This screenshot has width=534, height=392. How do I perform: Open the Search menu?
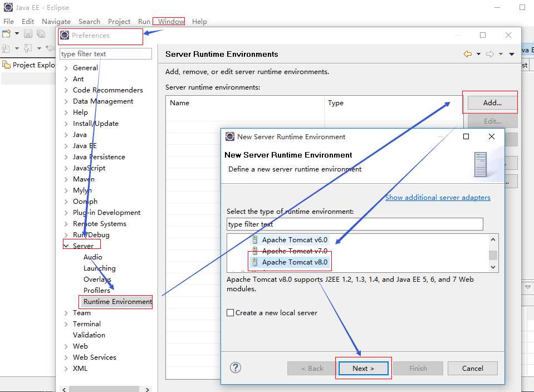pos(89,22)
